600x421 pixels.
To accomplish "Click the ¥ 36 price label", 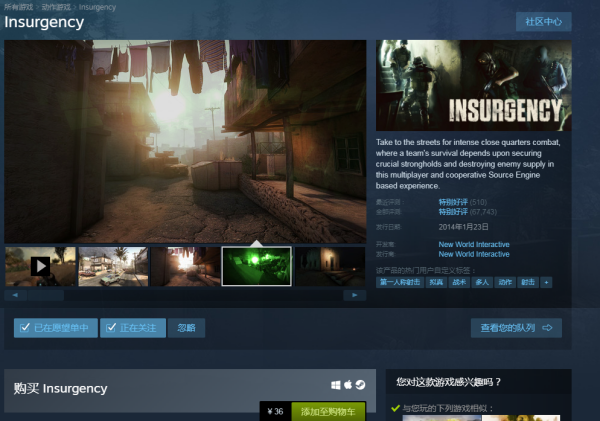I will click(276, 411).
